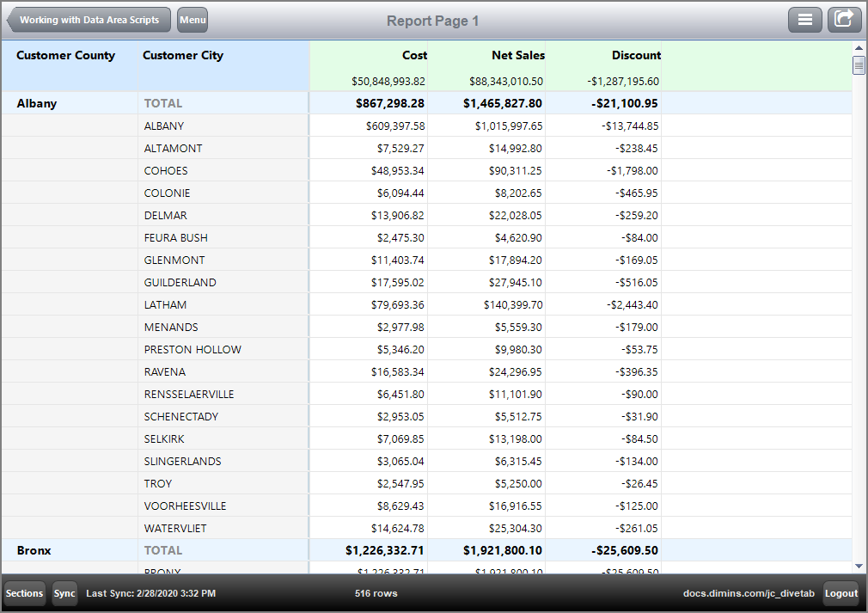Image resolution: width=868 pixels, height=613 pixels.
Task: Sort by the Cost column header
Action: (413, 55)
